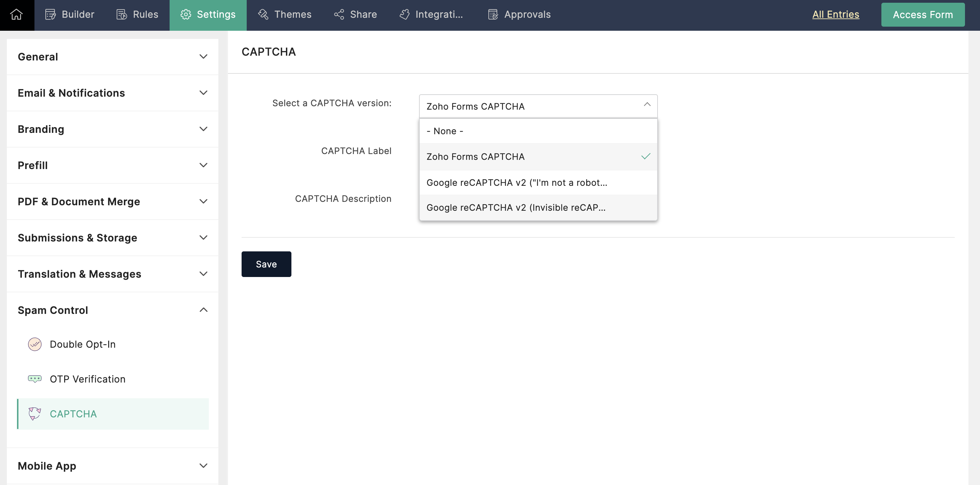Click the Save button
Image resolution: width=980 pixels, height=485 pixels.
(266, 264)
